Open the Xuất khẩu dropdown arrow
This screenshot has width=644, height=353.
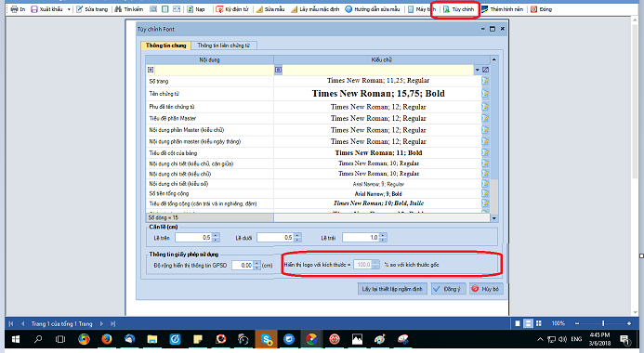69,9
